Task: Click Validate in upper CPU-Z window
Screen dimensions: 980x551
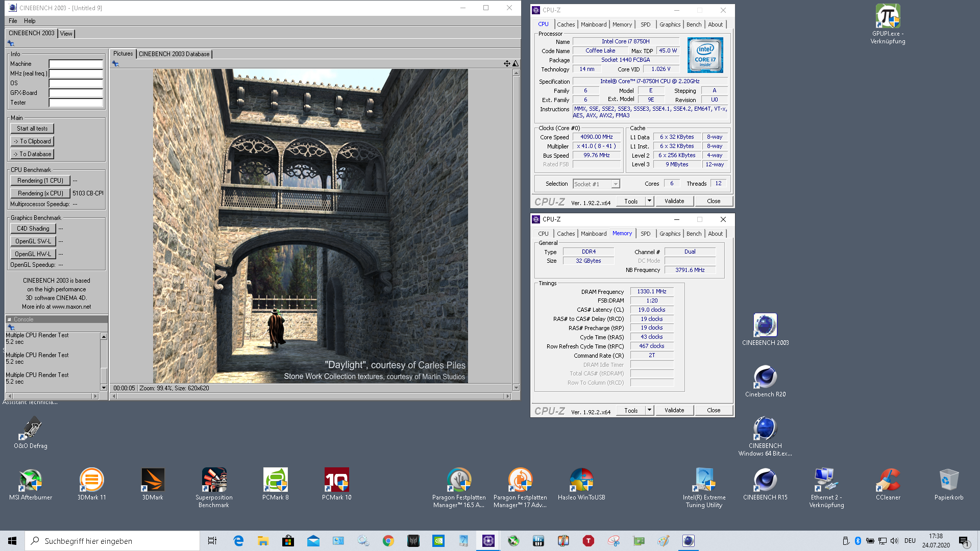Action: coord(674,201)
